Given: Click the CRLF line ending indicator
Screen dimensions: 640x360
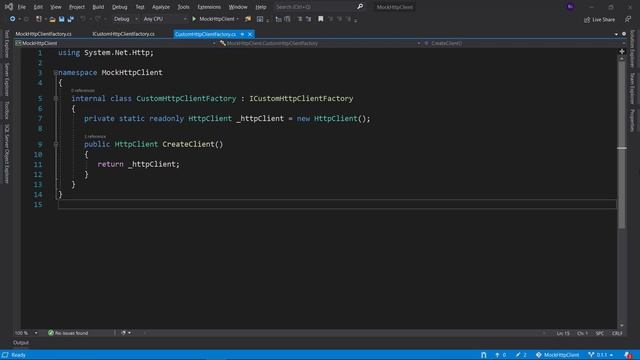Looking at the screenshot, I should [x=617, y=333].
